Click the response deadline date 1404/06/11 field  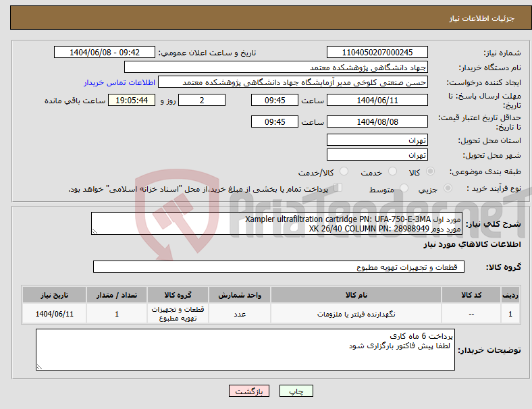tap(377, 100)
